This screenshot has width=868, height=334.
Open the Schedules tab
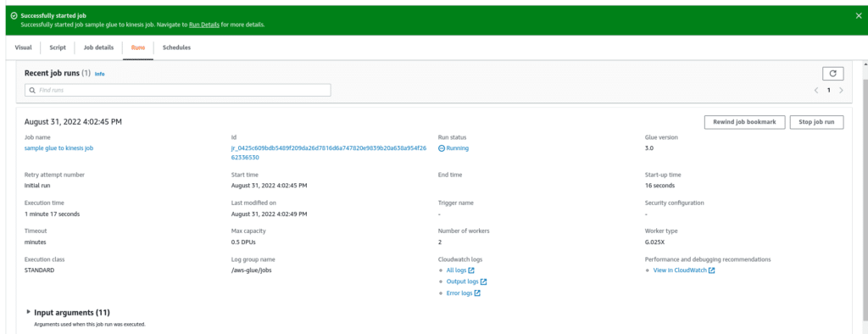[176, 47]
